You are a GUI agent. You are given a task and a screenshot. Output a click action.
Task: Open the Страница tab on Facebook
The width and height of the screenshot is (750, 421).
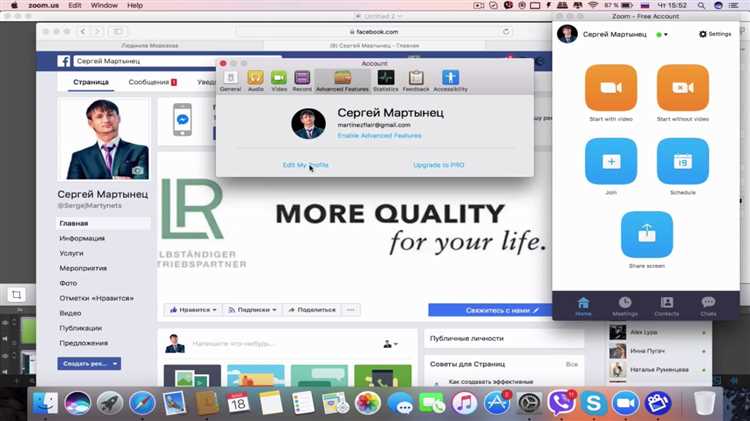(x=91, y=82)
